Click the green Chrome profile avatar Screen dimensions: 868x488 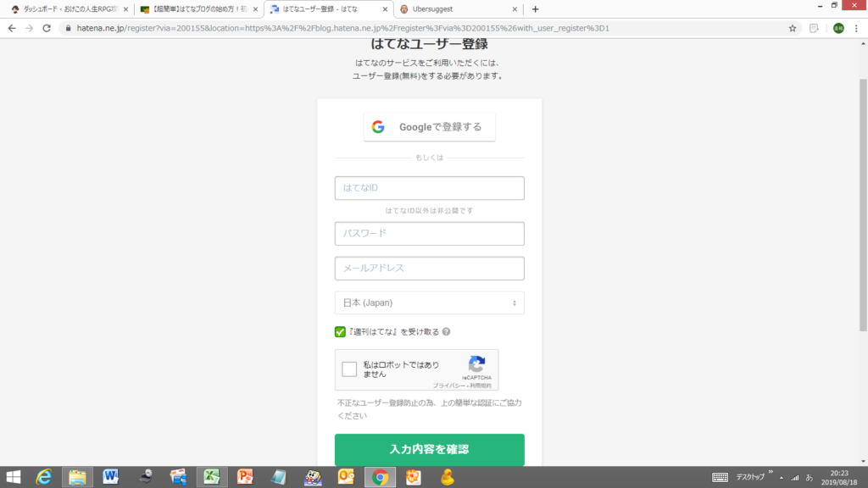coord(838,28)
